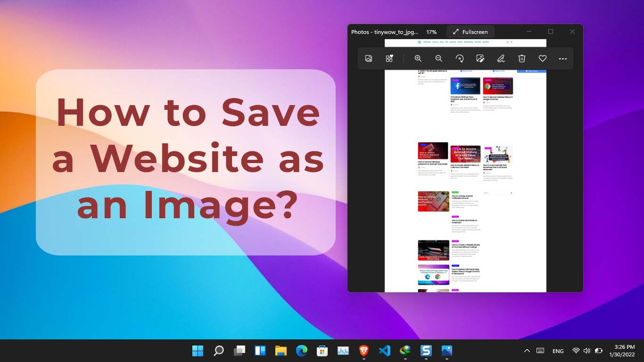The width and height of the screenshot is (644, 362).
Task: Check battery status in the tray
Action: (x=599, y=351)
